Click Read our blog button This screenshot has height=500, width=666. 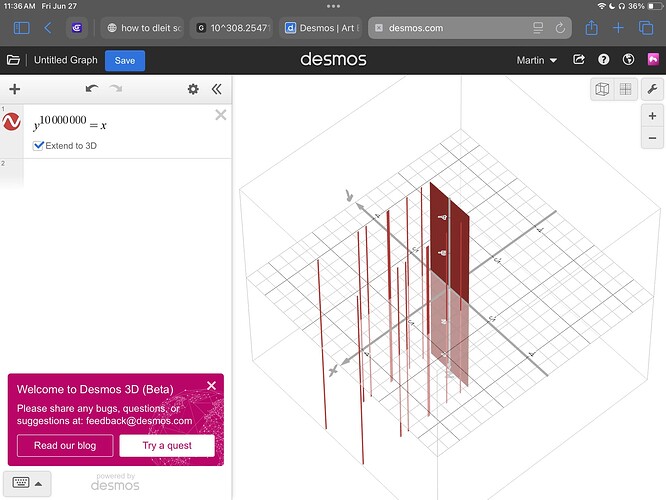[65, 446]
